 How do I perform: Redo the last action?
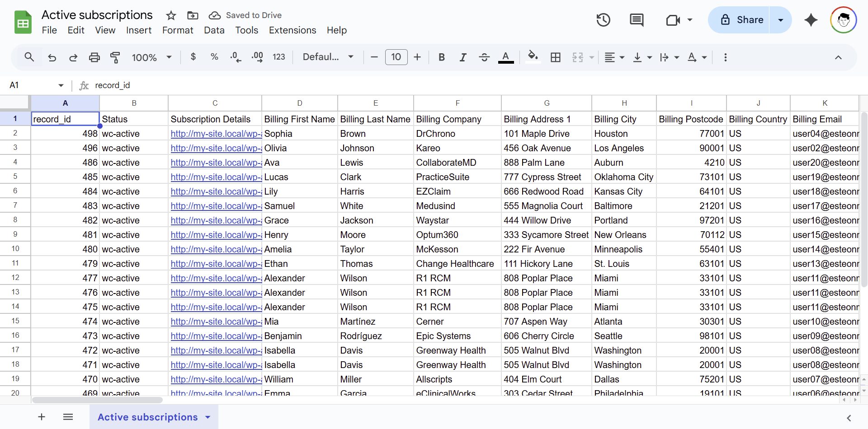(x=73, y=57)
